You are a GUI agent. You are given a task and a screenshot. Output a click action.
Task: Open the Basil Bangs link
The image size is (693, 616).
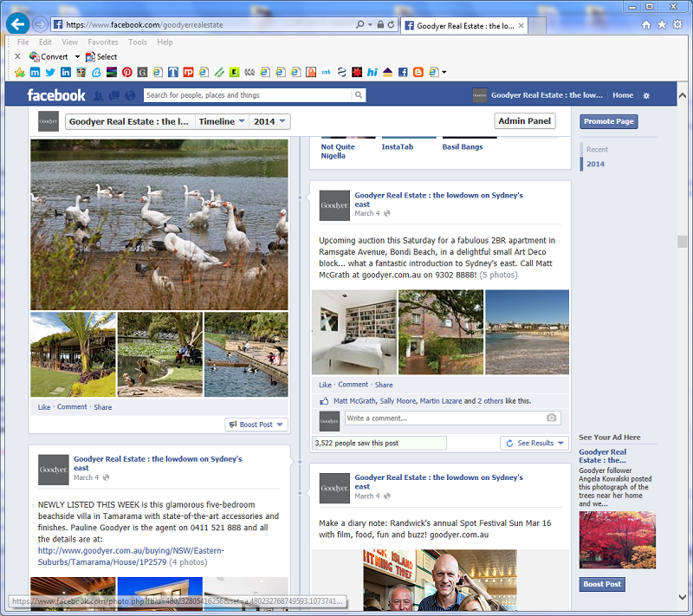tap(463, 146)
